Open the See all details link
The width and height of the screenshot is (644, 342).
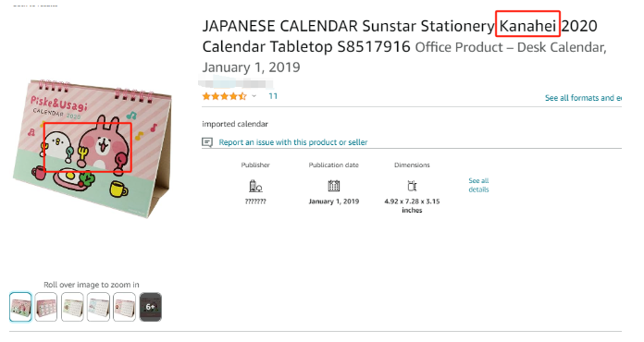[478, 185]
